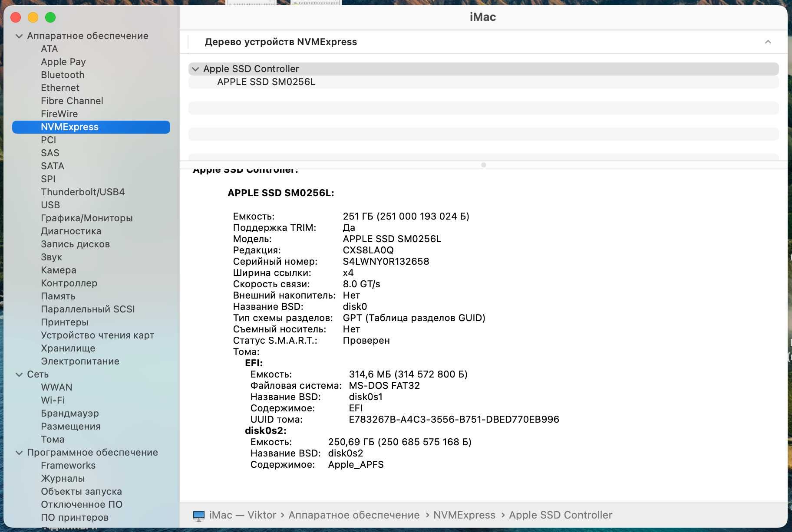Screen dimensions: 792x532
Task: Select USB in the sidebar
Action: pos(50,205)
